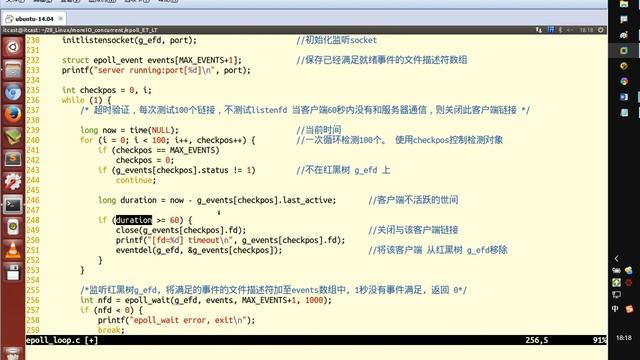Click the while (1) statement on line 236
The width and height of the screenshot is (640, 360).
pos(86,100)
